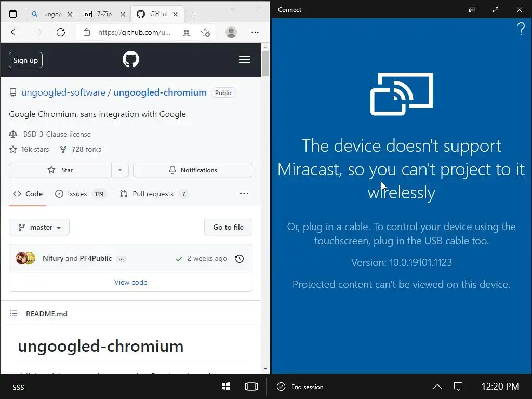Click the Go to file button
The image size is (532, 399).
click(x=229, y=227)
